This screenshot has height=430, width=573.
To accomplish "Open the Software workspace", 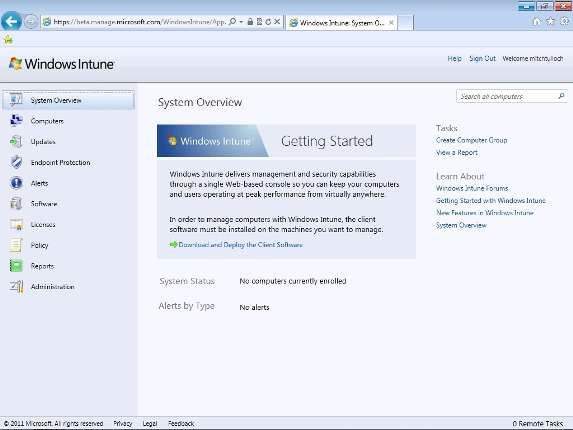I will (x=44, y=204).
